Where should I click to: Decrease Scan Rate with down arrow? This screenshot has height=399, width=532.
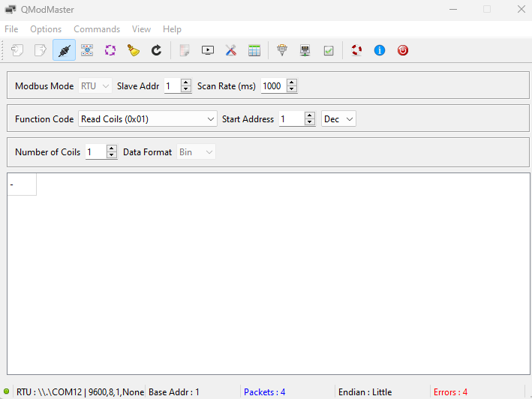(291, 89)
